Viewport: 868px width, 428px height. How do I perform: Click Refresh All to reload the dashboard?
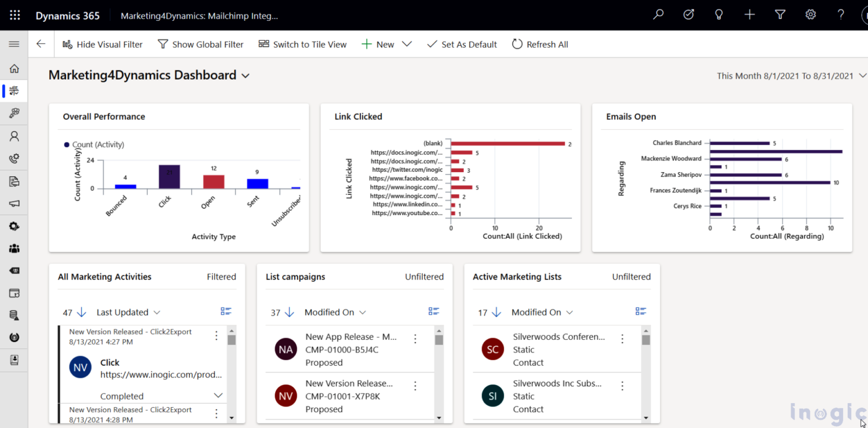tap(540, 44)
